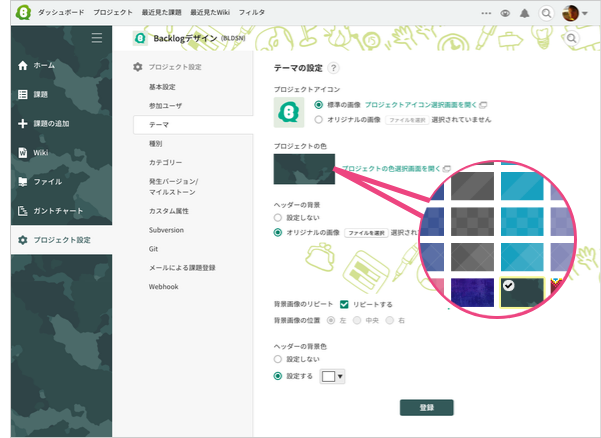Open Git settings page
The width and height of the screenshot is (601, 438).
[x=153, y=249]
